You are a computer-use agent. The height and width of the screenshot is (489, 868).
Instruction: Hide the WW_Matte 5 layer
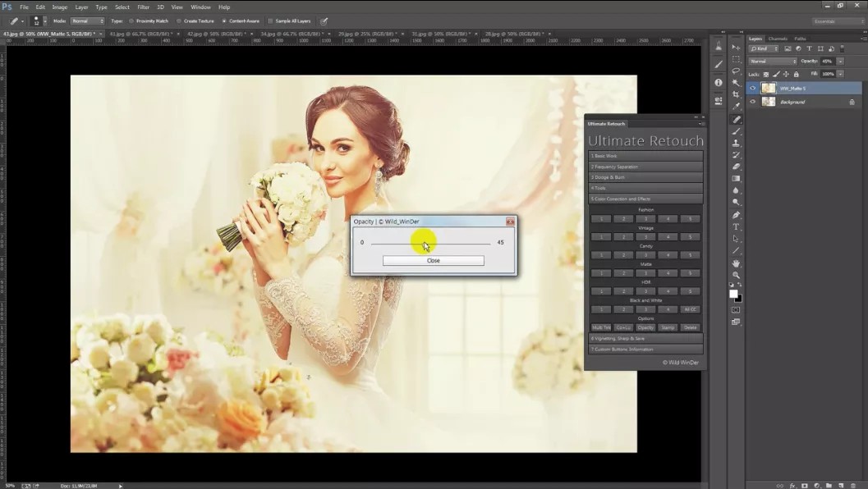(x=753, y=88)
